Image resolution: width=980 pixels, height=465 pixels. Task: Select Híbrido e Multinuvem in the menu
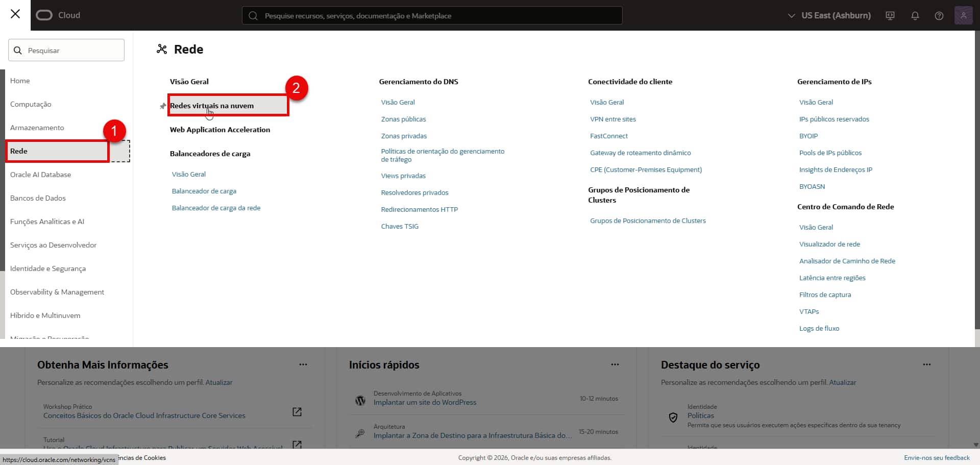(x=45, y=315)
